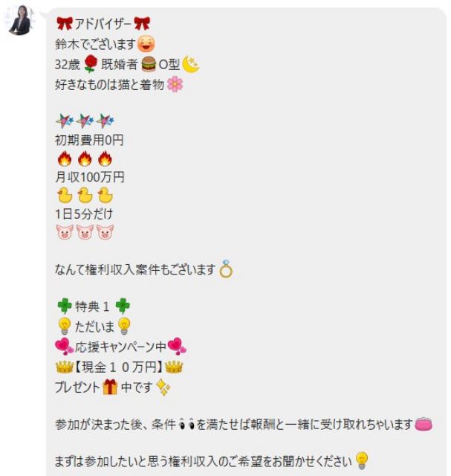Click the pink purse emoji after 受け取れちゃいます
This screenshot has width=451, height=476.
423,424
